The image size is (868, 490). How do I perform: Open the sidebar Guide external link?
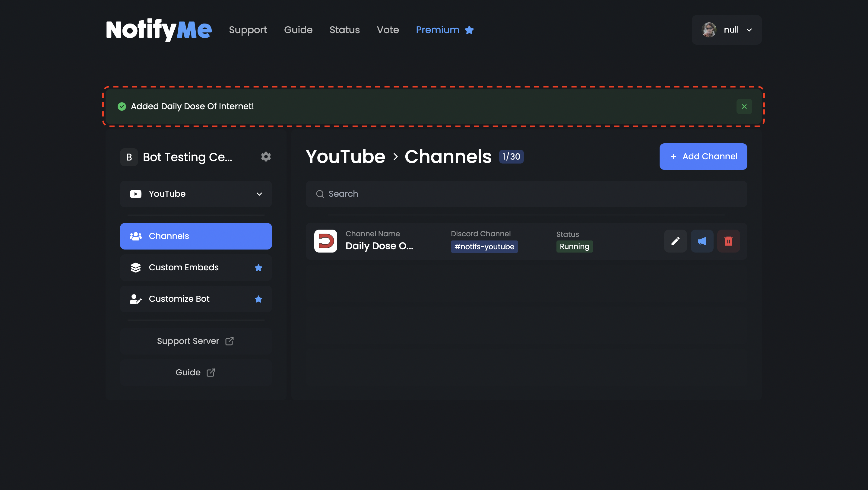(195, 372)
